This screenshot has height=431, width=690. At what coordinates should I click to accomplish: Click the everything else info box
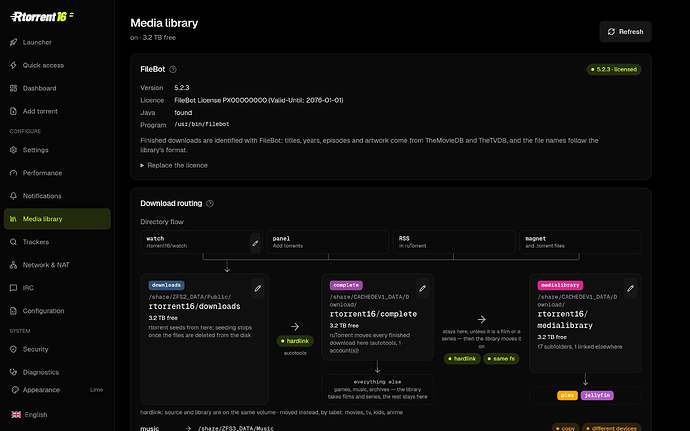point(377,389)
